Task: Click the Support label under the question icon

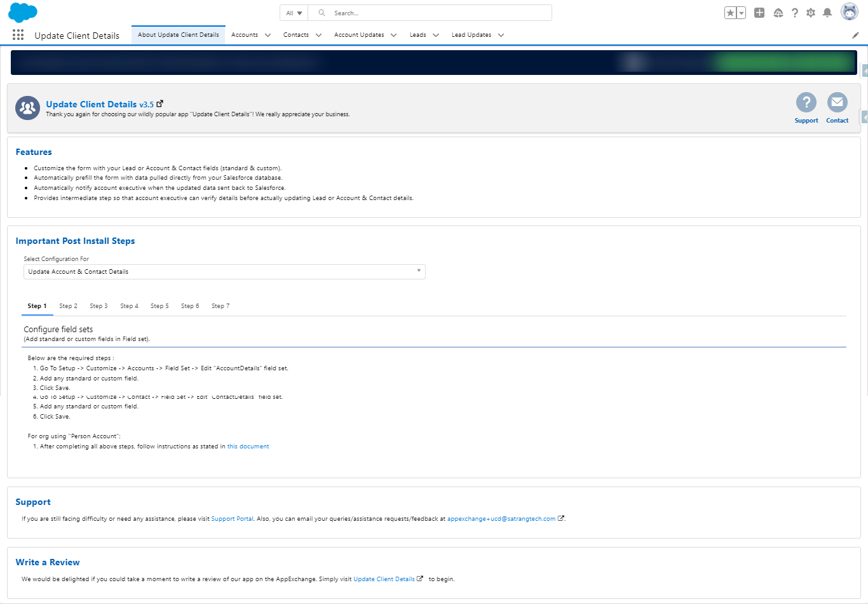Action: coord(806,121)
